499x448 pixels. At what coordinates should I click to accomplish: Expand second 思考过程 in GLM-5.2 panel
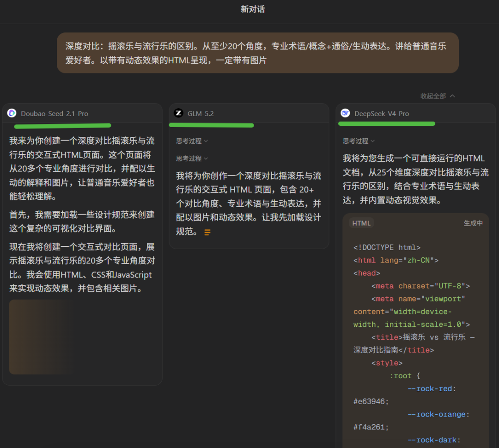pyautogui.click(x=192, y=158)
